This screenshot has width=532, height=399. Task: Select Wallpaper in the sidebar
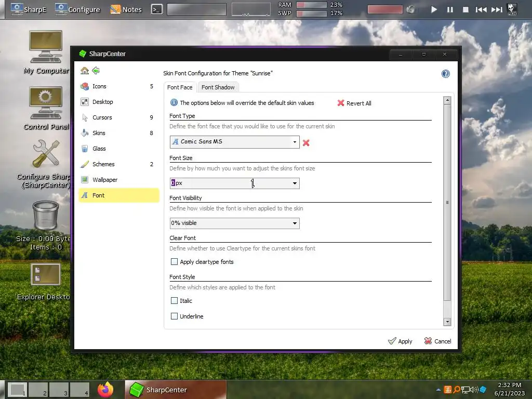click(118, 180)
